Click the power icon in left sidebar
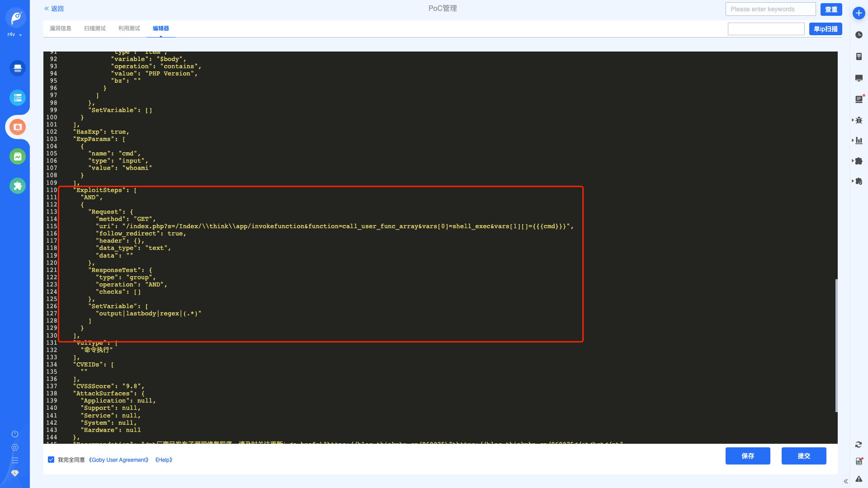Viewport: 868px width, 488px height. tap(15, 434)
